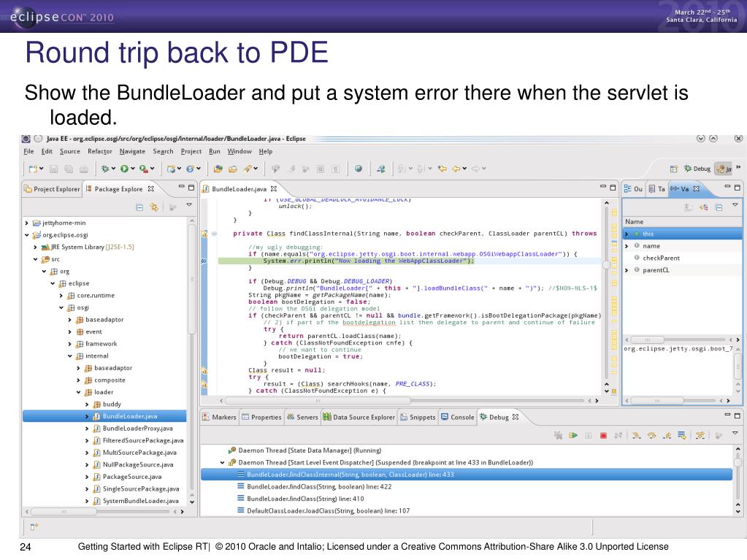747x560 pixels.
Task: Toggle Use Step Filters icon in Debug view
Action: [700, 435]
